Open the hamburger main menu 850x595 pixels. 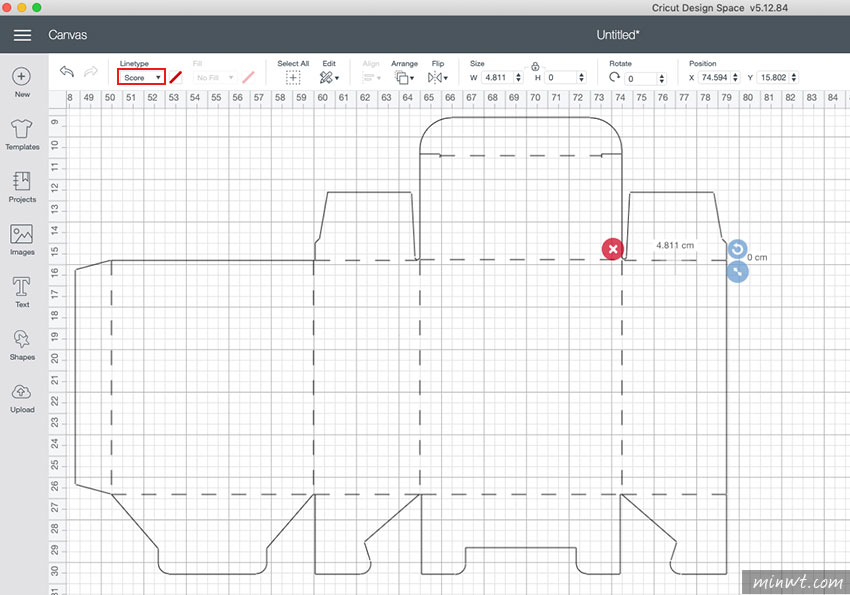(x=22, y=35)
